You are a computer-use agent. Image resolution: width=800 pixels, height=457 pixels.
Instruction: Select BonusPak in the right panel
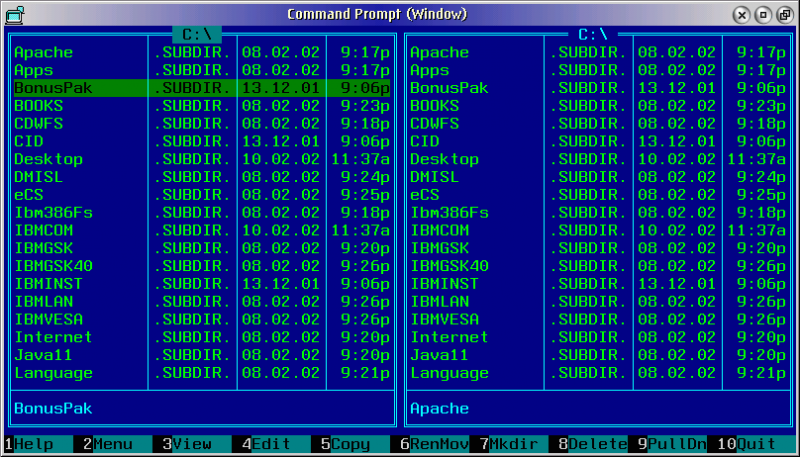pyautogui.click(x=449, y=88)
